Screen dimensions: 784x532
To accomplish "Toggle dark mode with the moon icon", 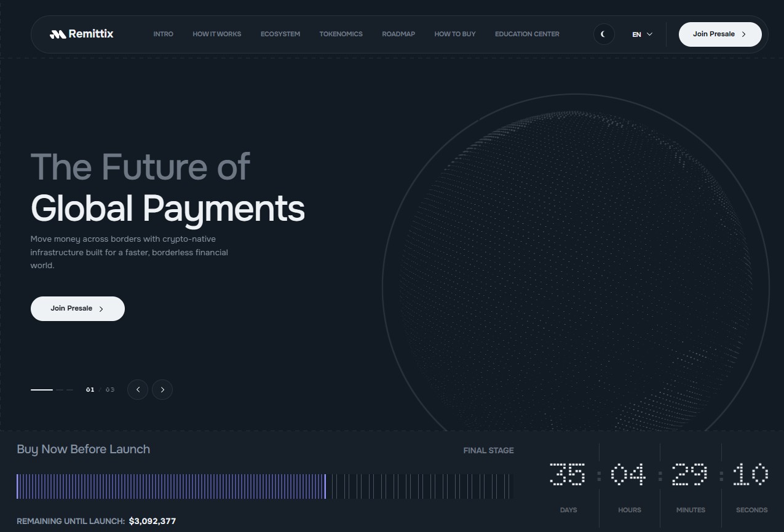I will tap(604, 34).
